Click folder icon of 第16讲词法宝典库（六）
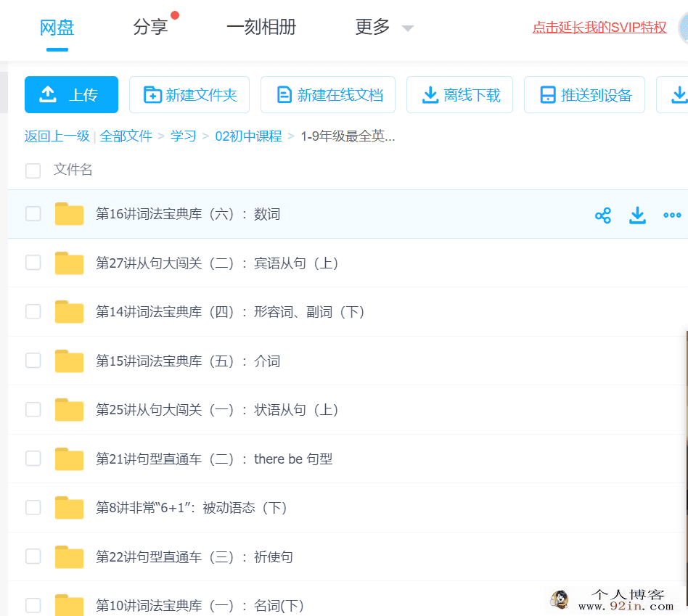Screen dimensions: 688x616 click(x=70, y=213)
